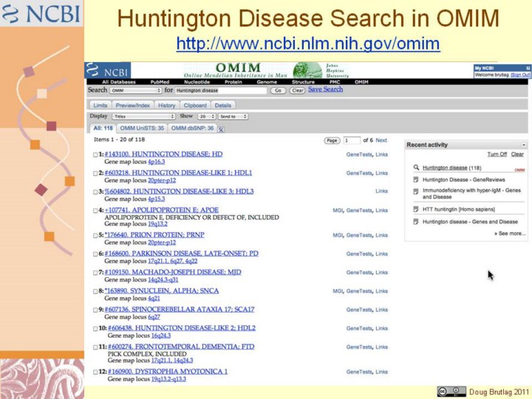This screenshot has height=399, width=532.
Task: Open the Save Search link
Action: [x=325, y=89]
